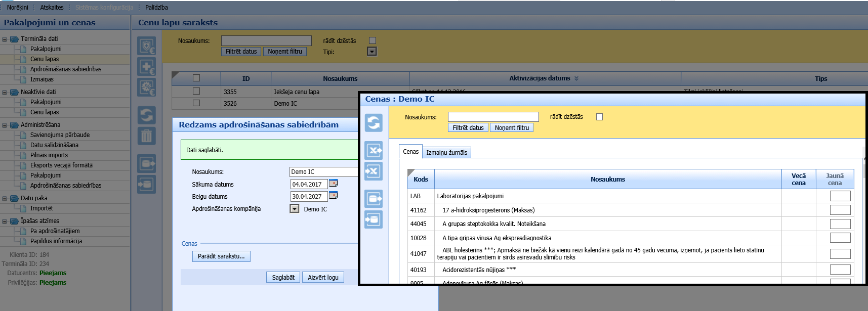Collapse the Termināla dati tree node
868x311 pixels.
pos(5,39)
